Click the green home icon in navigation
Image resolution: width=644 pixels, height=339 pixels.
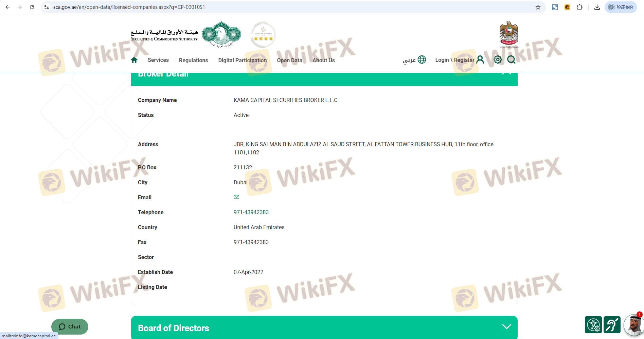[134, 60]
